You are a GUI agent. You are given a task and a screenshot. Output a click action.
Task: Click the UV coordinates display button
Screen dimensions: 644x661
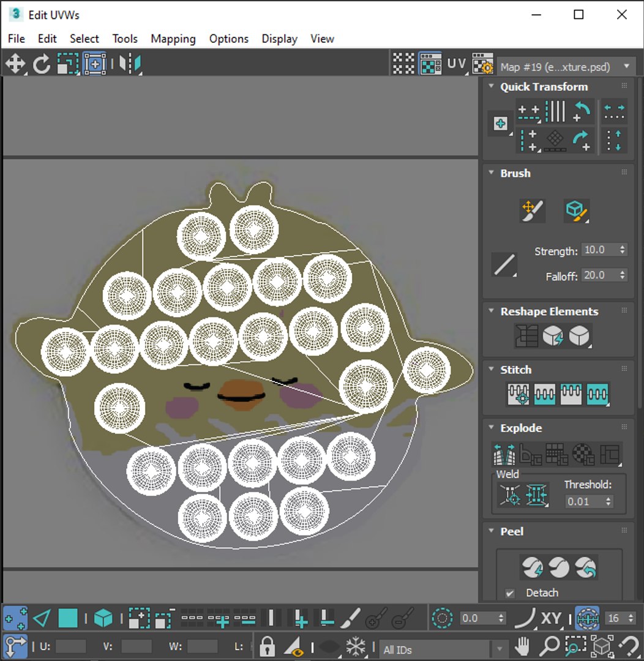pyautogui.click(x=457, y=64)
